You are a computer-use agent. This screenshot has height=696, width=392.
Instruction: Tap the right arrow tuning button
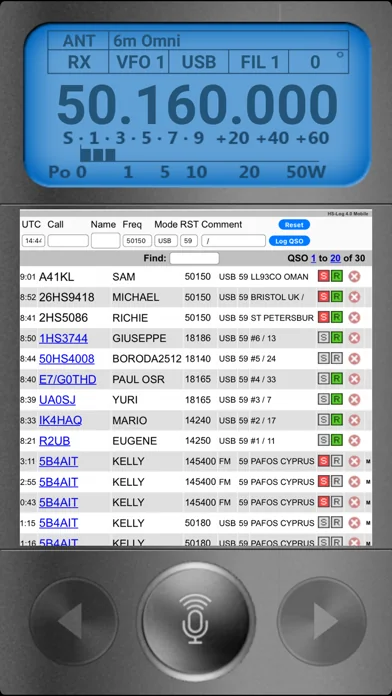pyautogui.click(x=322, y=621)
